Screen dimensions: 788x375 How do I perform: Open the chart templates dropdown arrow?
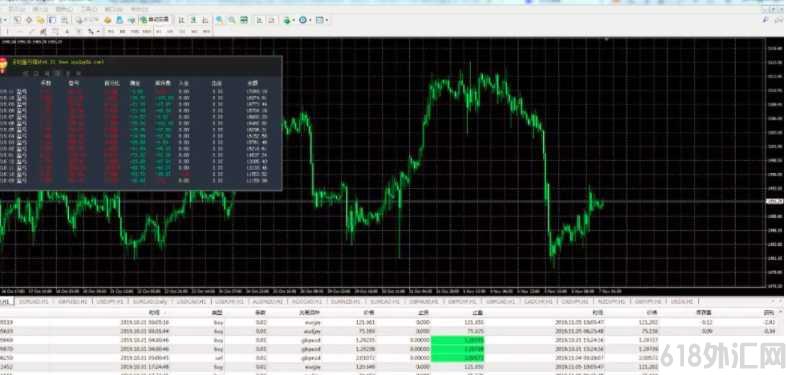pyautogui.click(x=327, y=20)
